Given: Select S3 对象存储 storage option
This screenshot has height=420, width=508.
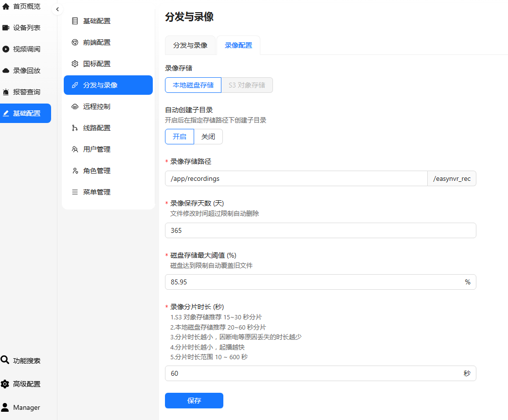Looking at the screenshot, I should click(247, 85).
